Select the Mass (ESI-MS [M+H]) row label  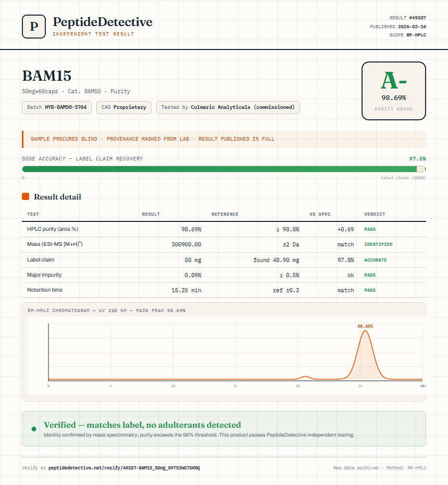click(x=55, y=244)
